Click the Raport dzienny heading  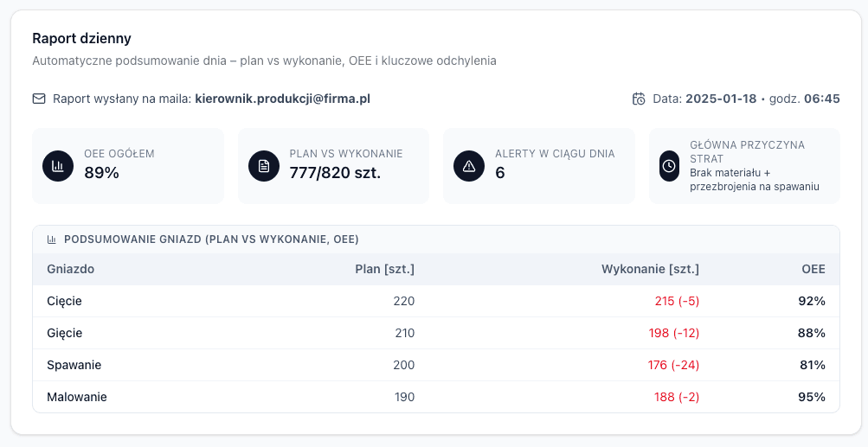(81, 39)
